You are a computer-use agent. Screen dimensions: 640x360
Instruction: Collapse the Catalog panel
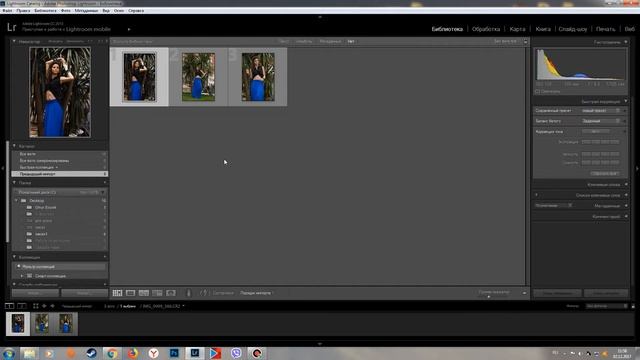(x=14, y=146)
